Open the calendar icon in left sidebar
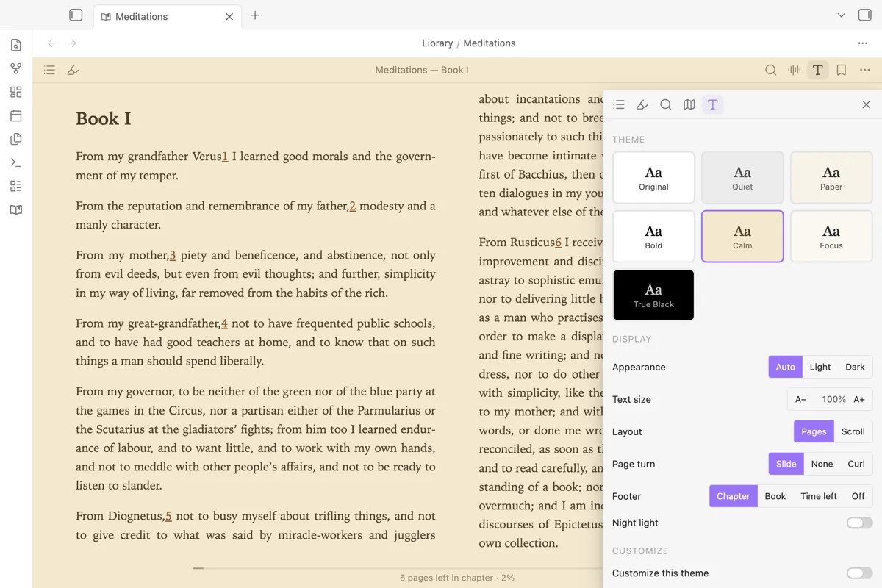The width and height of the screenshot is (882, 588). (x=16, y=115)
